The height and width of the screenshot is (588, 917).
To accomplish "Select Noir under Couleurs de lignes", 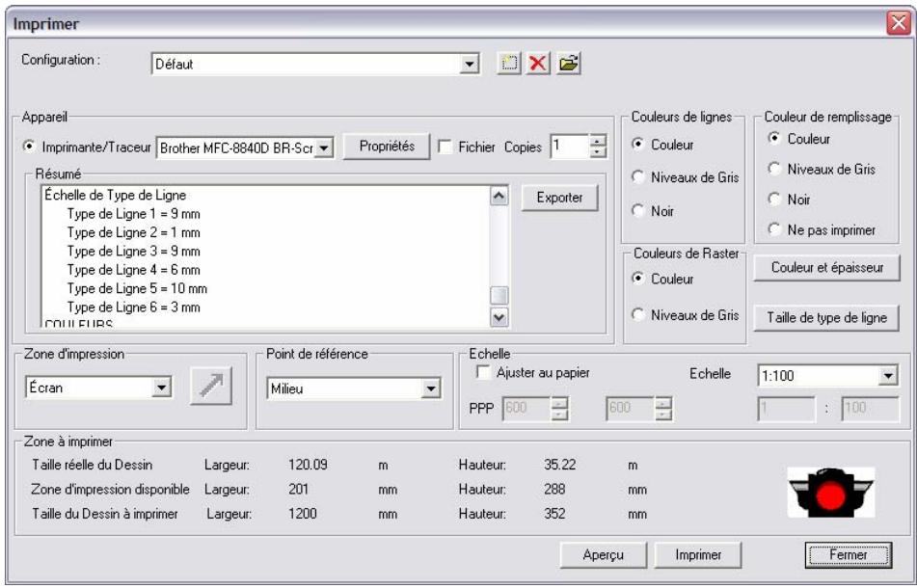I will point(638,210).
